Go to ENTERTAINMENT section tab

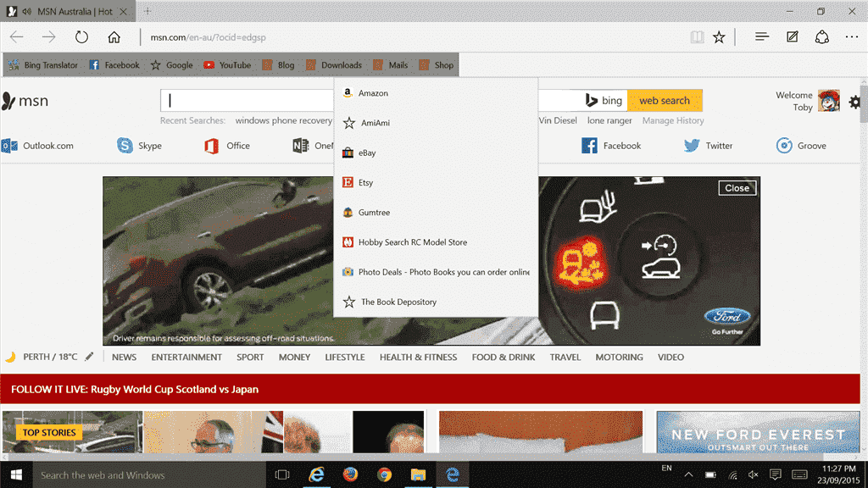click(x=186, y=357)
